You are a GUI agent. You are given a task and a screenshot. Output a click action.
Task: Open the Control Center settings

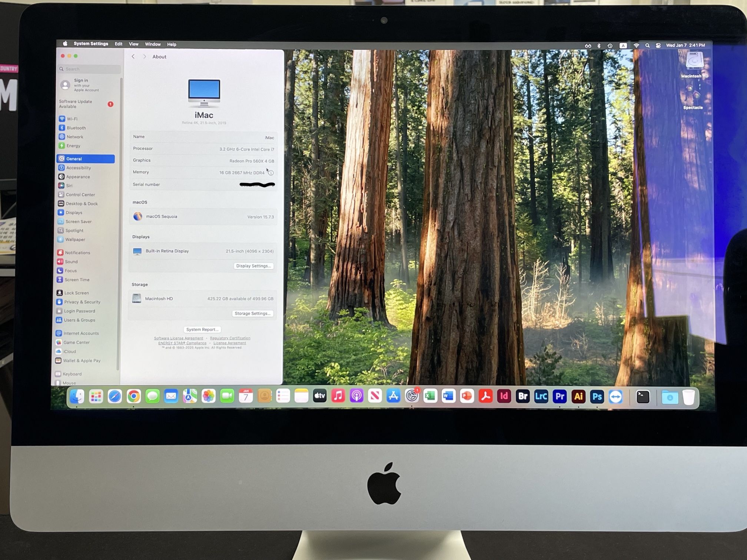click(x=80, y=195)
